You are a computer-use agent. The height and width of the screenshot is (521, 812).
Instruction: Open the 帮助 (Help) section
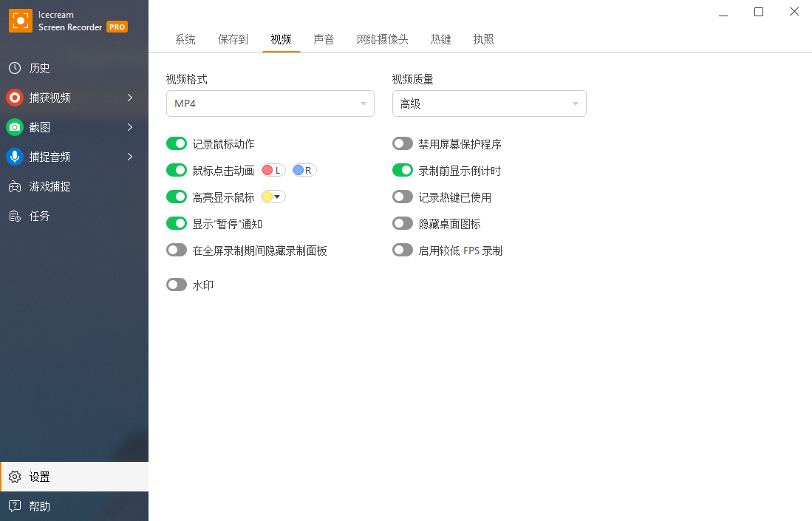(x=37, y=506)
